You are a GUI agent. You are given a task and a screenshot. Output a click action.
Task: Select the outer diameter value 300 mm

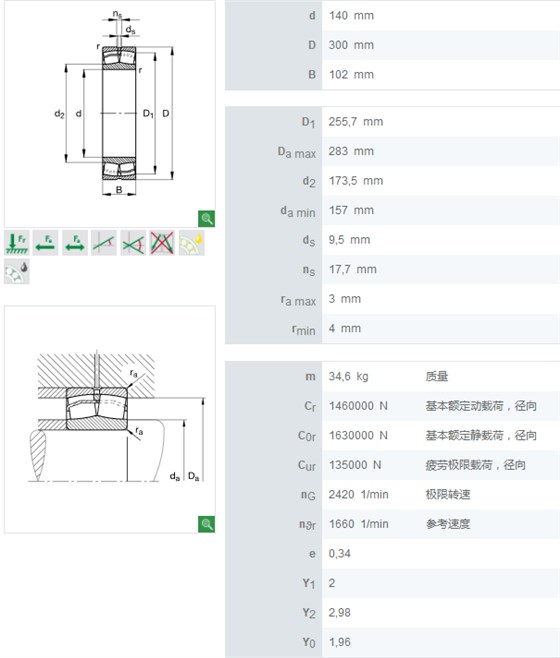(351, 45)
